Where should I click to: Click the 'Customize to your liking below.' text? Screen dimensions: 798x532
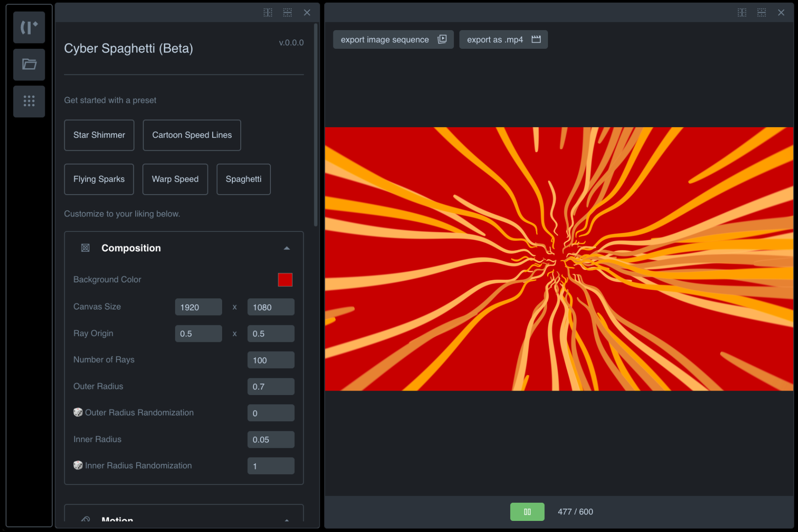tap(122, 214)
